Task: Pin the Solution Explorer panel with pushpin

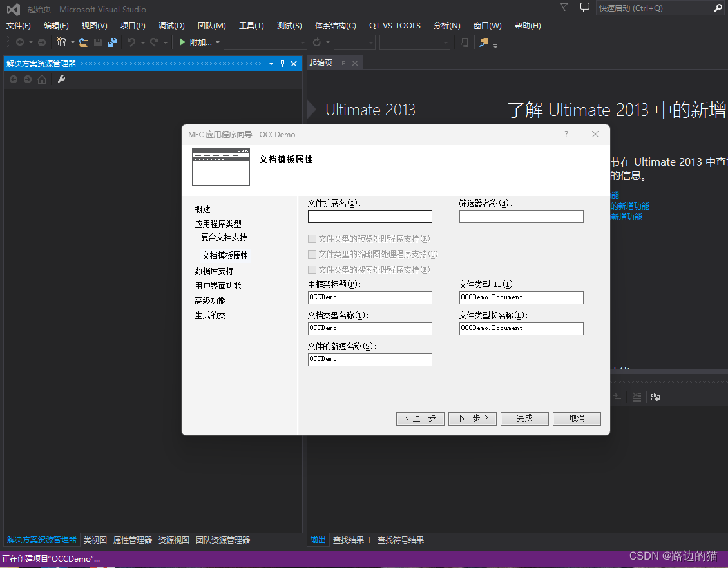Action: point(282,64)
